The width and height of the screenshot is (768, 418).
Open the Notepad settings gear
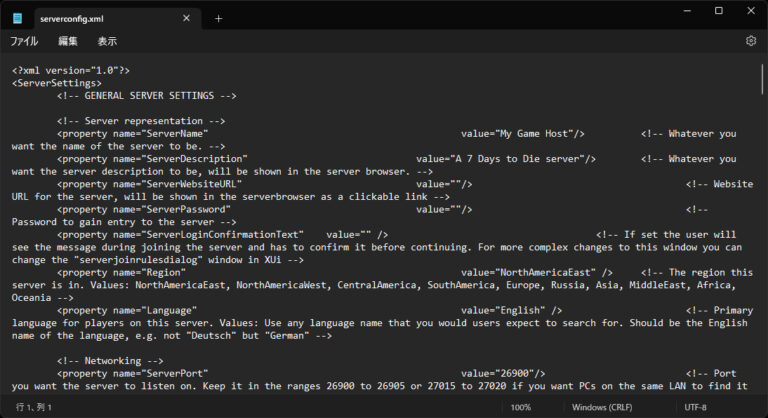750,41
